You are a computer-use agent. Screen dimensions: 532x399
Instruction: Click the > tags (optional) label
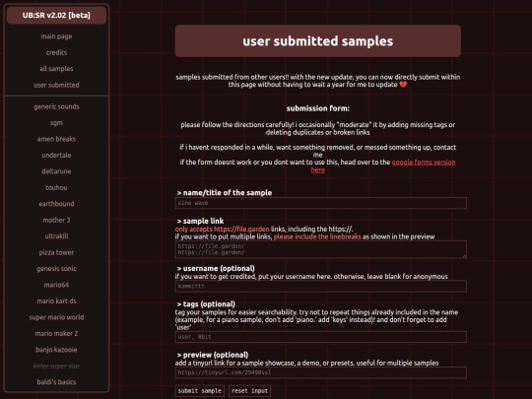pos(206,304)
